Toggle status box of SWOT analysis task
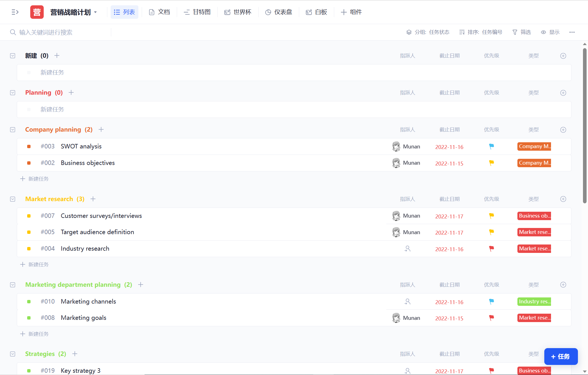This screenshot has height=375, width=588. pyautogui.click(x=29, y=146)
